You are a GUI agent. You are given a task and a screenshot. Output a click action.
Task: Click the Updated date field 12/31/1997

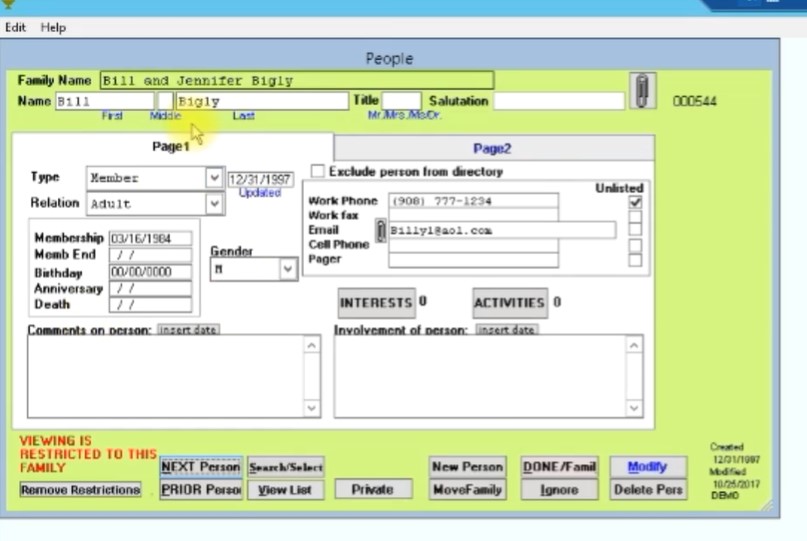pos(260,179)
